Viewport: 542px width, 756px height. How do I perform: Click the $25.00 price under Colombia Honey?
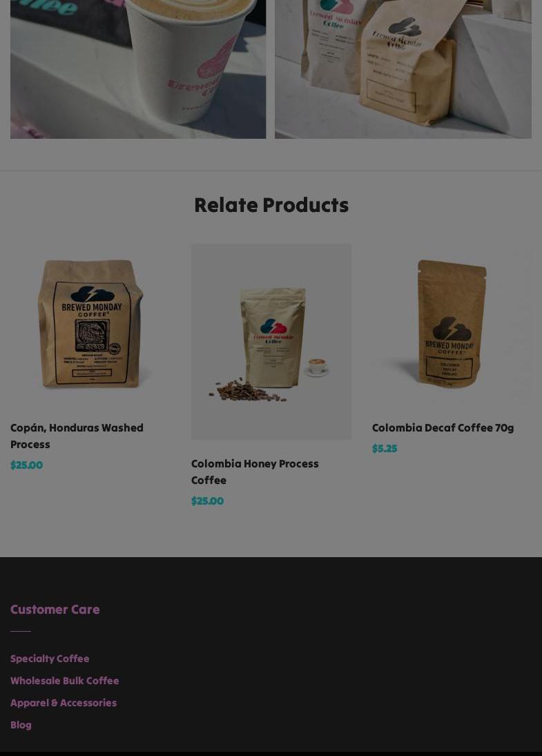(x=207, y=501)
